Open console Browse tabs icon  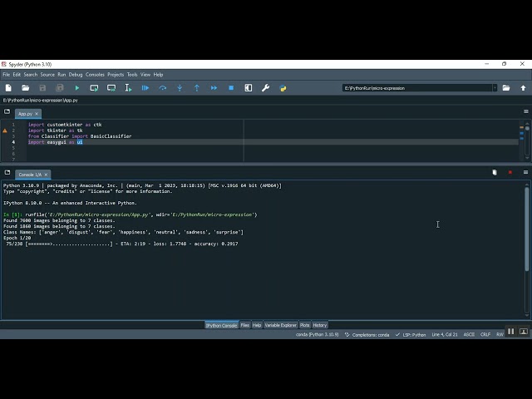(7, 173)
